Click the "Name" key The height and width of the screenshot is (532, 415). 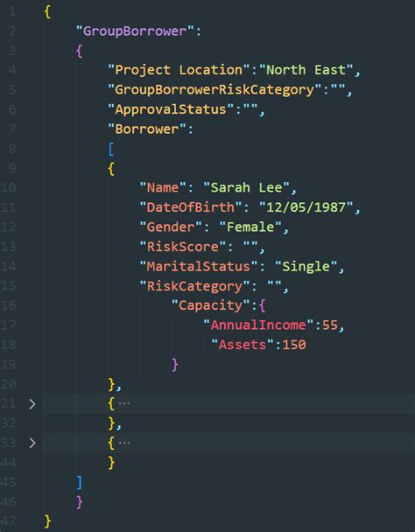pos(163,187)
